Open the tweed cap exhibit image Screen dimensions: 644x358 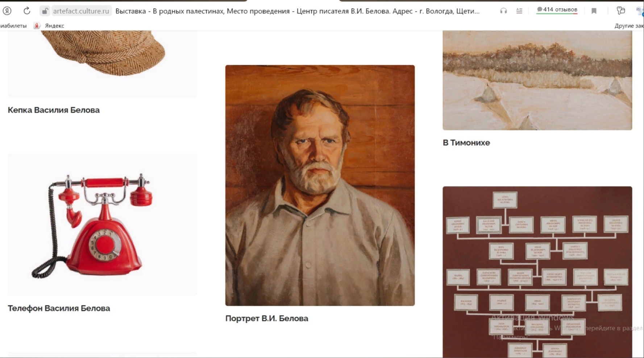coord(103,64)
